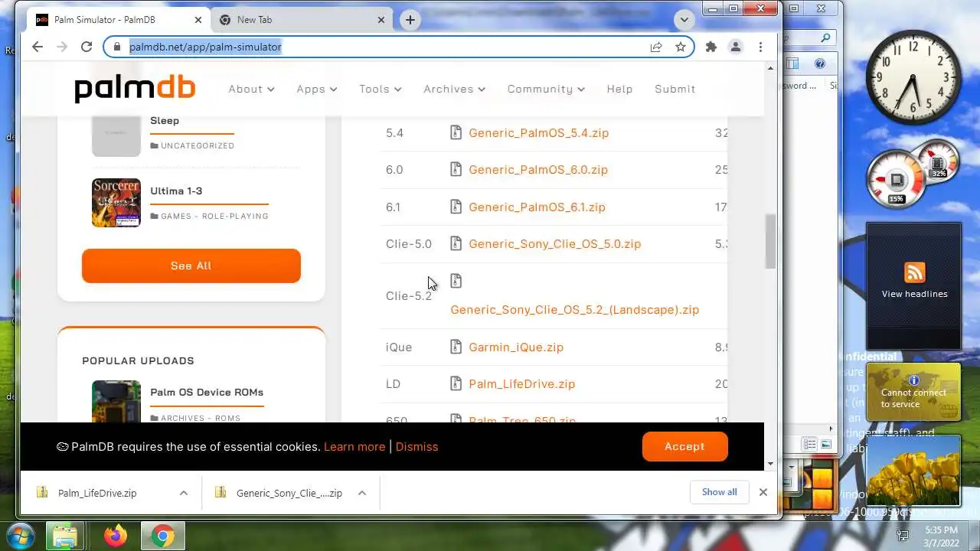
Task: Click the PalmDB logo
Action: click(x=135, y=89)
